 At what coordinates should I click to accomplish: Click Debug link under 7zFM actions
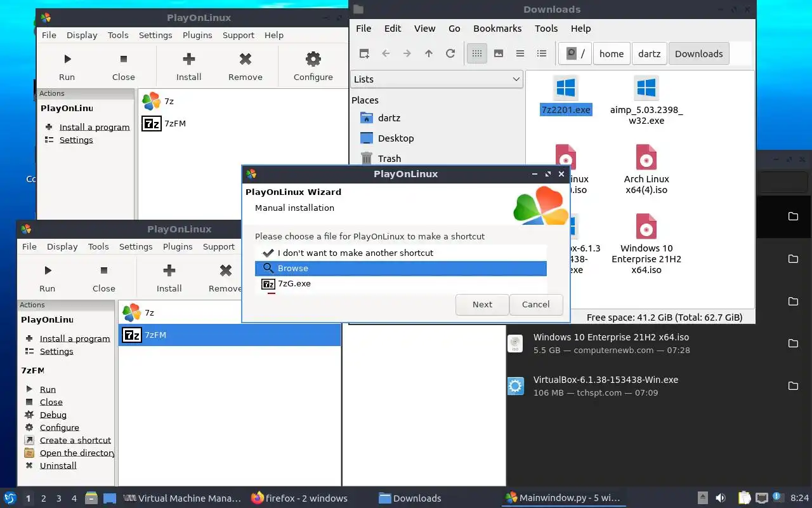pos(53,415)
